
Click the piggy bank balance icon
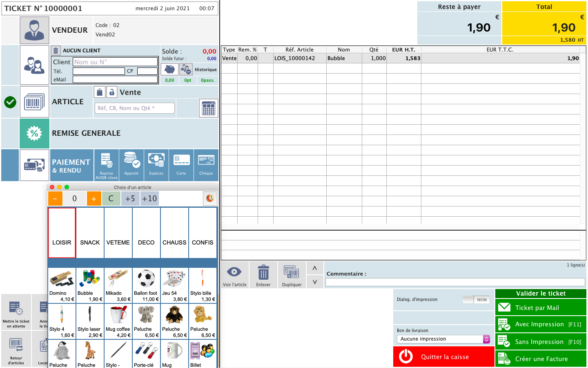tap(169, 70)
